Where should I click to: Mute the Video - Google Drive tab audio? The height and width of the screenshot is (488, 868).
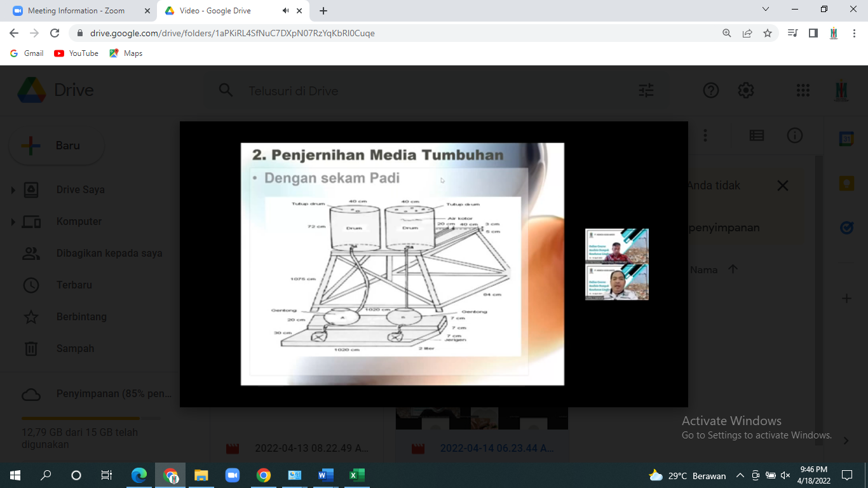(285, 11)
